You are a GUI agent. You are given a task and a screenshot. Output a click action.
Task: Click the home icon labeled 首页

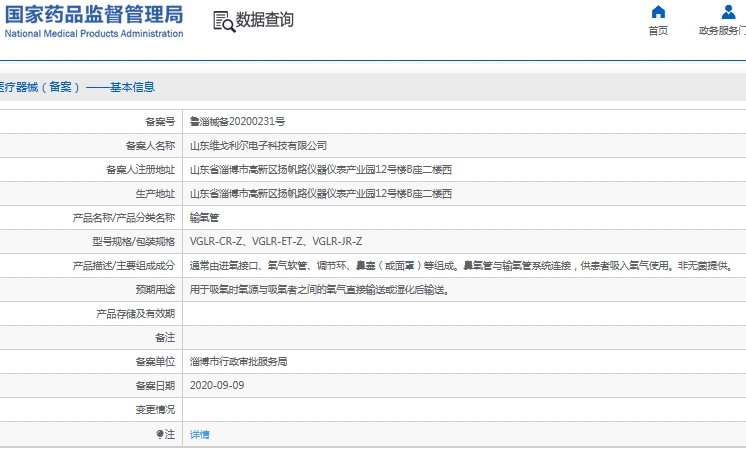[658, 12]
